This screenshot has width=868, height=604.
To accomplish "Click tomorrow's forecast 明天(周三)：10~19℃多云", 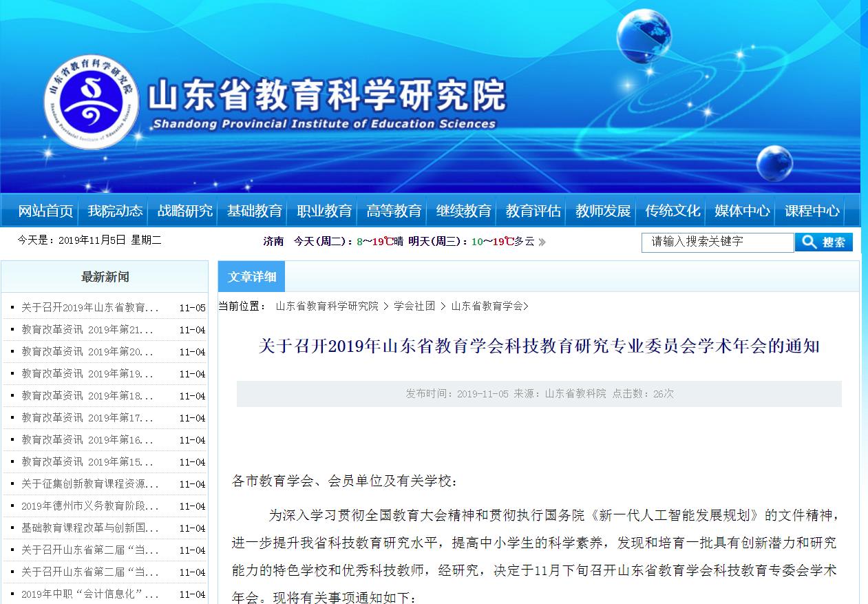I will 472,242.
